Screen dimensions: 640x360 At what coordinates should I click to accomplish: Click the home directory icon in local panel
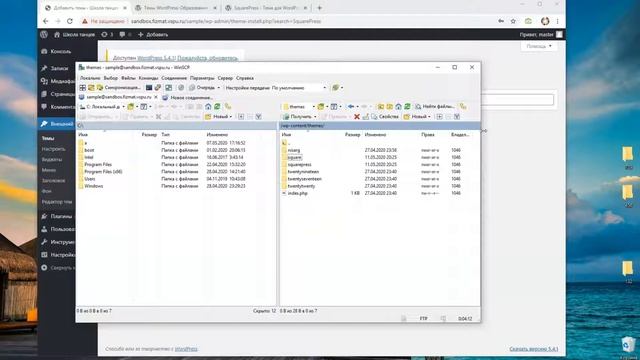tap(208, 107)
